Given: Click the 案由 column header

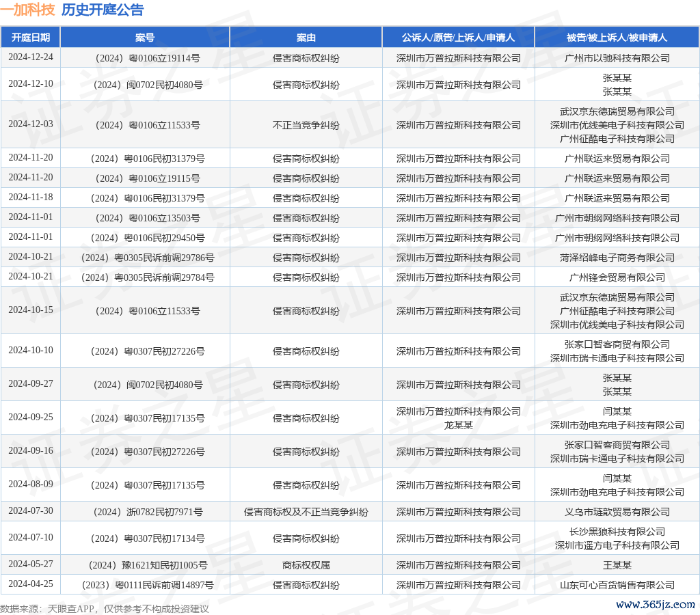Looking at the screenshot, I should coord(306,38).
